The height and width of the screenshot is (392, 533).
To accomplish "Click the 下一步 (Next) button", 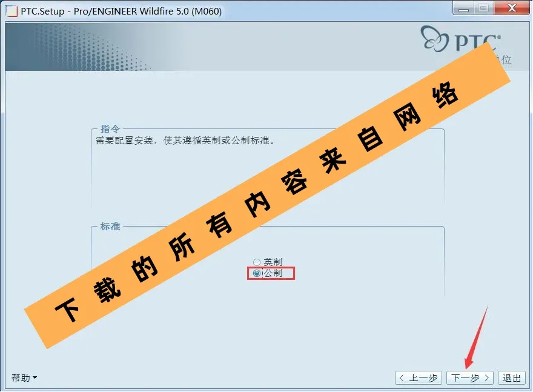I will pos(470,377).
